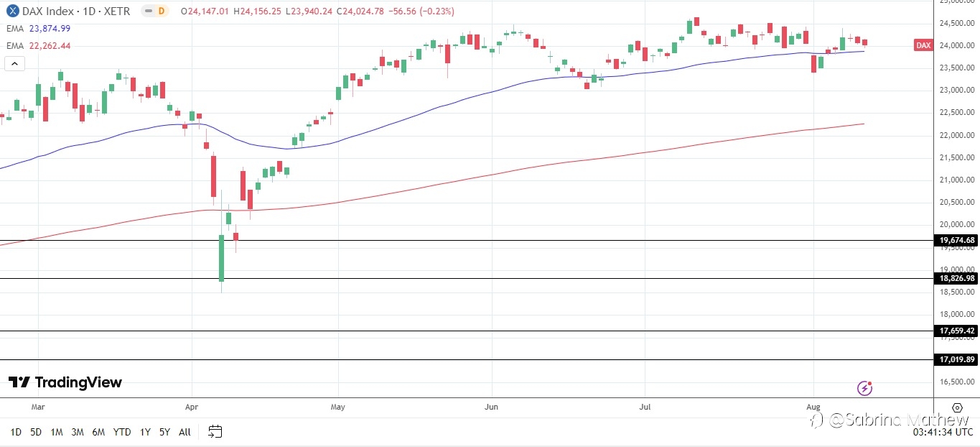The image size is (980, 447).
Task: Click the chart settings gear icon
Action: click(x=957, y=407)
